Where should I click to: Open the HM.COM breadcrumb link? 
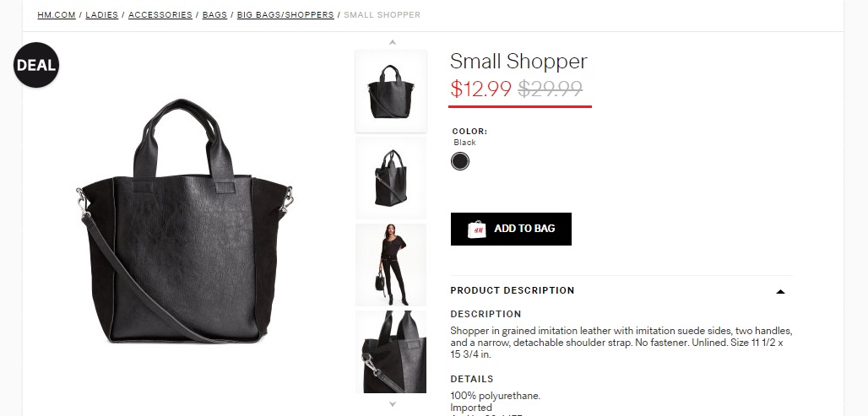[57, 15]
